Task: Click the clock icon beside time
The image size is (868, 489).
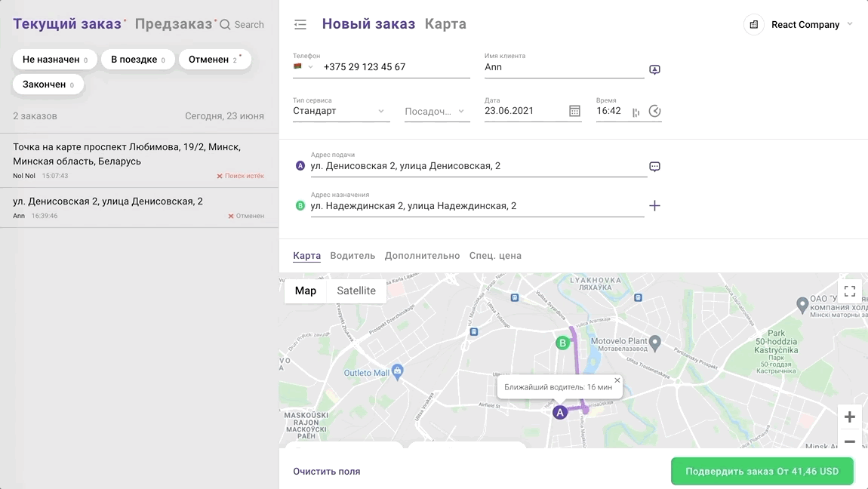Action: click(654, 111)
